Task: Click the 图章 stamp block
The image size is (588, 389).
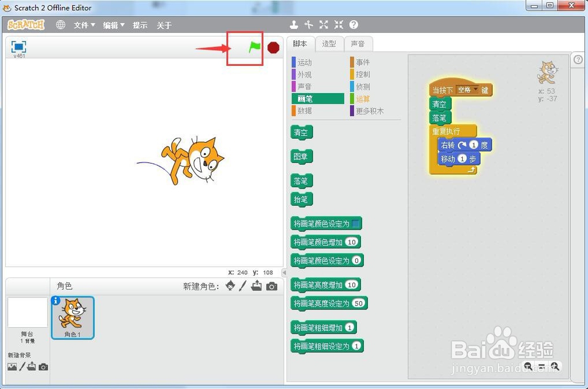Action: click(302, 157)
